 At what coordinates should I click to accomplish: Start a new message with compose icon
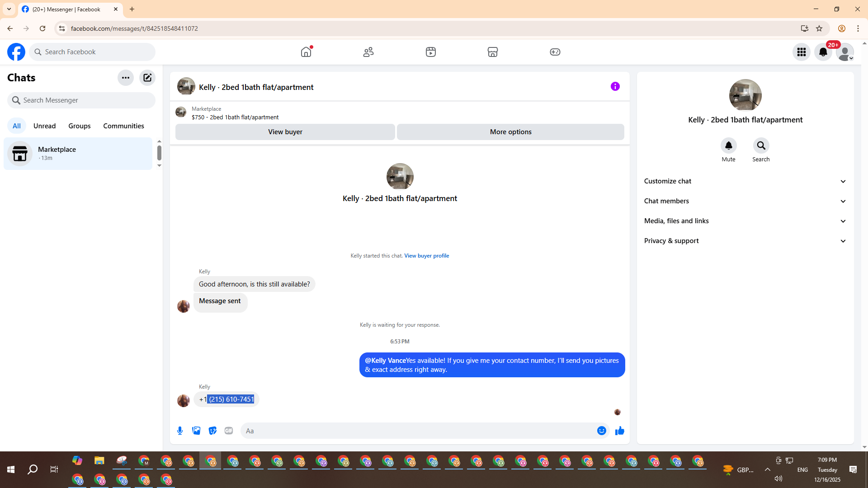[147, 78]
